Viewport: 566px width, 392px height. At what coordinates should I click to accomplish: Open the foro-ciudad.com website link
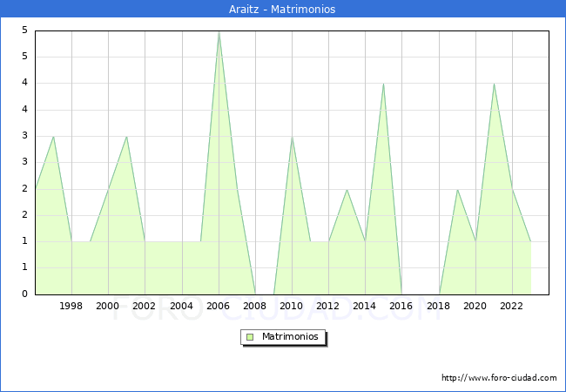[x=499, y=378]
